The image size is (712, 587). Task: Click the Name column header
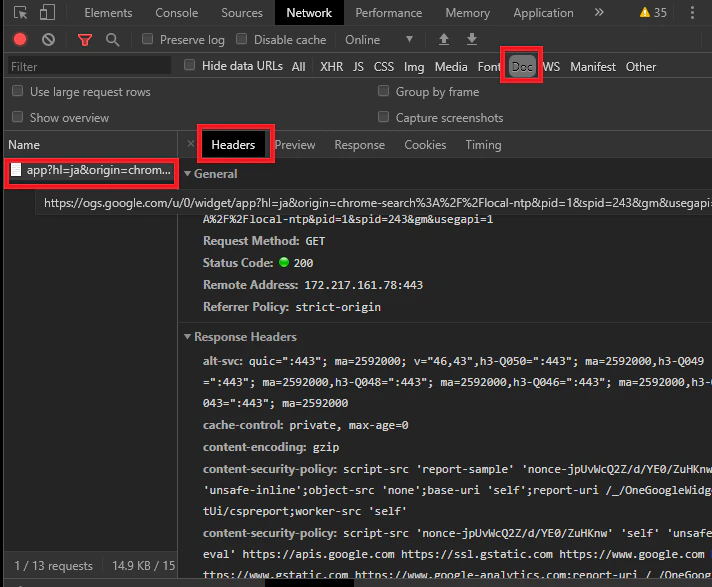click(x=24, y=145)
